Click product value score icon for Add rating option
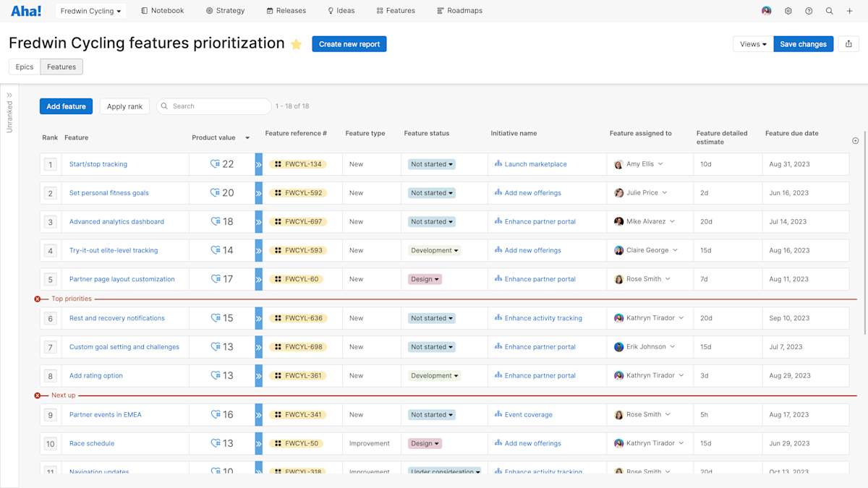 click(215, 376)
